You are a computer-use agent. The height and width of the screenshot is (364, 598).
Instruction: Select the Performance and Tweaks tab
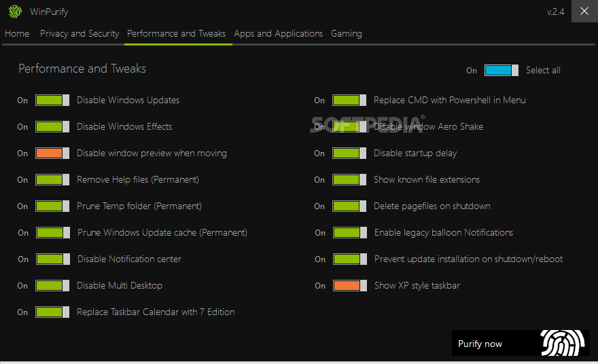tap(176, 33)
